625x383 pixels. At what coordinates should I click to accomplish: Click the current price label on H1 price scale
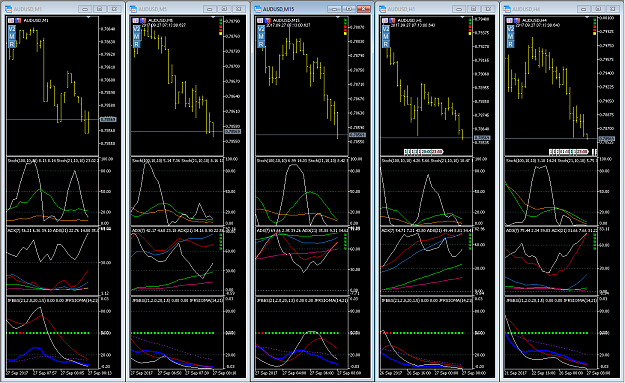coord(482,137)
